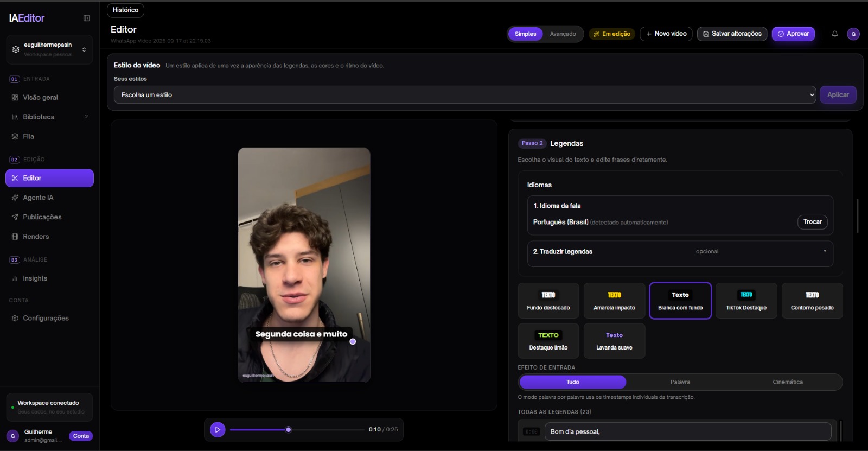Viewport: 868px width, 451px height.
Task: Open the Escolha um estilo dropdown
Action: pos(465,95)
